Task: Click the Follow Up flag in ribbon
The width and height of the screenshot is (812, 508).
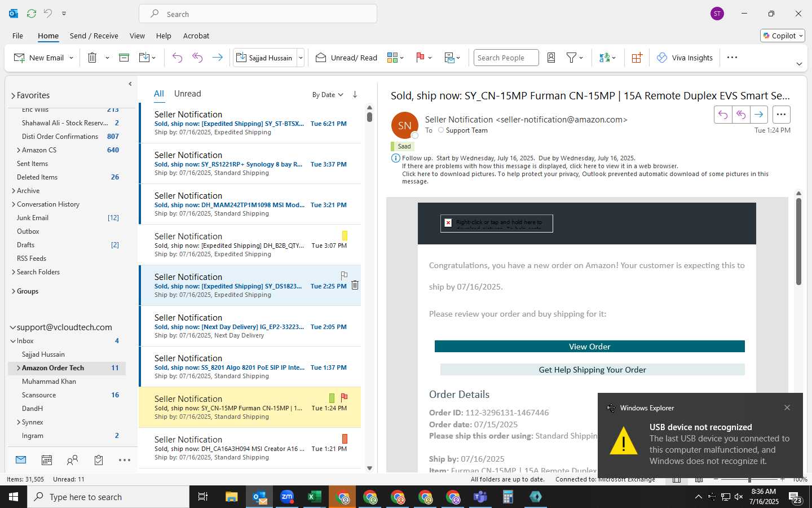Action: [x=420, y=58]
